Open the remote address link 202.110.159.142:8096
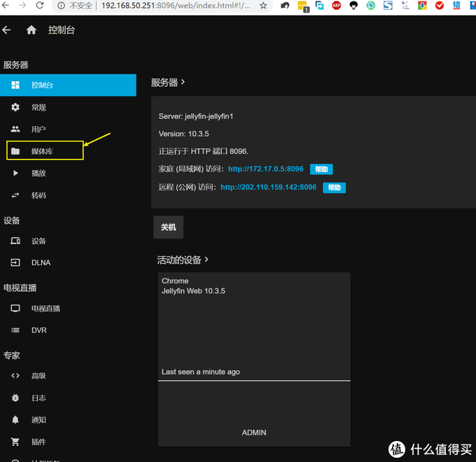This screenshot has height=462, width=476. (x=269, y=188)
